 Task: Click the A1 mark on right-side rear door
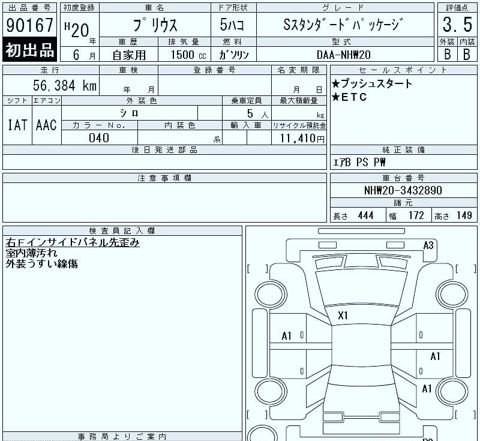[x=435, y=356]
